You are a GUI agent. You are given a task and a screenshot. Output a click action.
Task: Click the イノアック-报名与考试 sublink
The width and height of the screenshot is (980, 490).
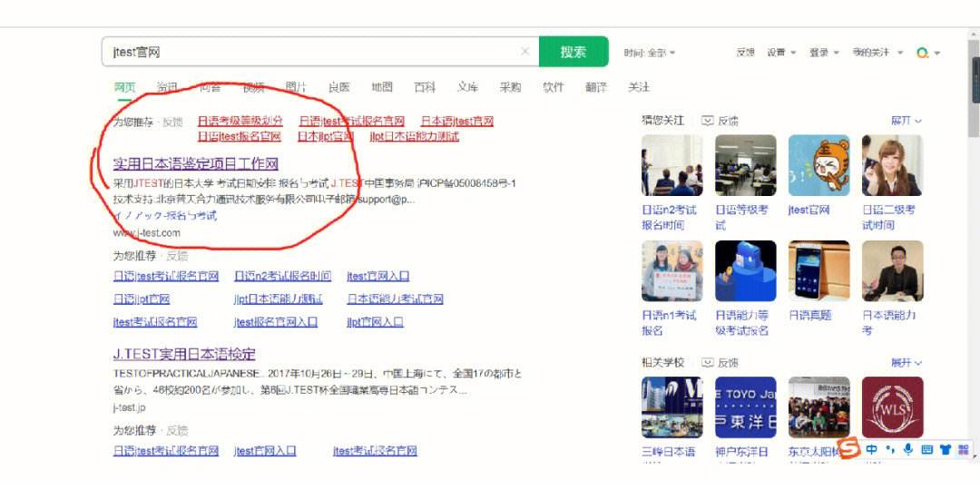(165, 216)
